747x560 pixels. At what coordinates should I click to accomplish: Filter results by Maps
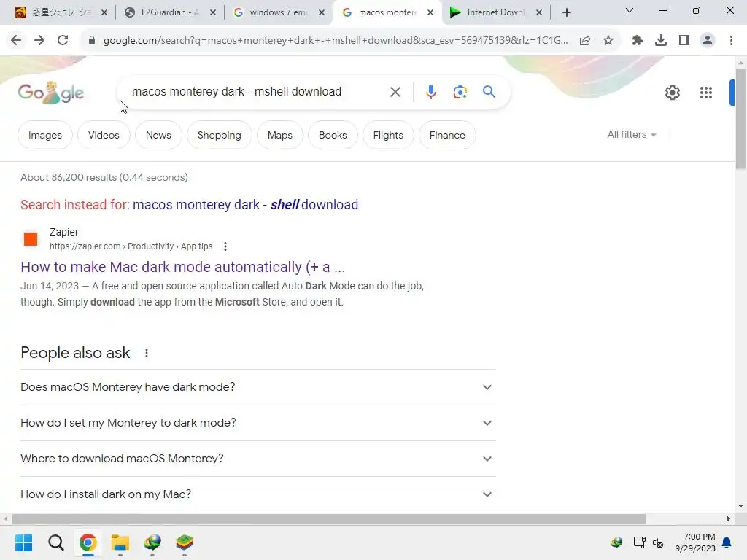tap(279, 135)
